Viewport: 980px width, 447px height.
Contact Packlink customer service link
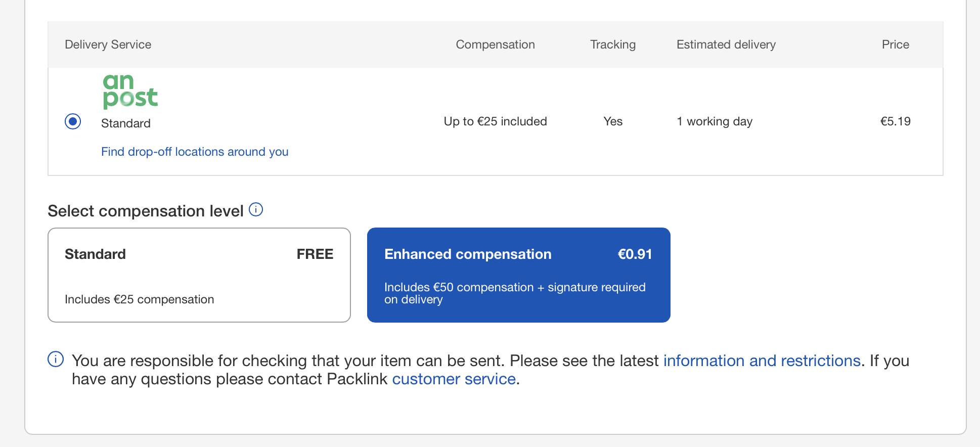click(x=454, y=379)
